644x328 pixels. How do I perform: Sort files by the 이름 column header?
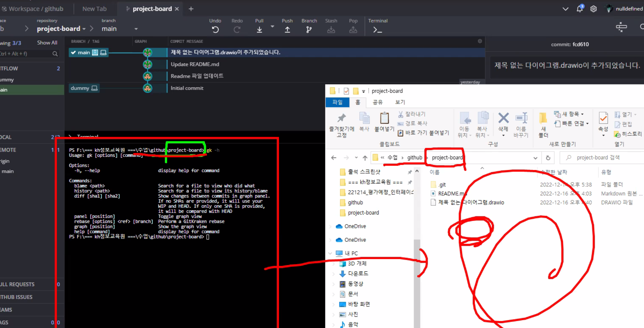coord(435,172)
